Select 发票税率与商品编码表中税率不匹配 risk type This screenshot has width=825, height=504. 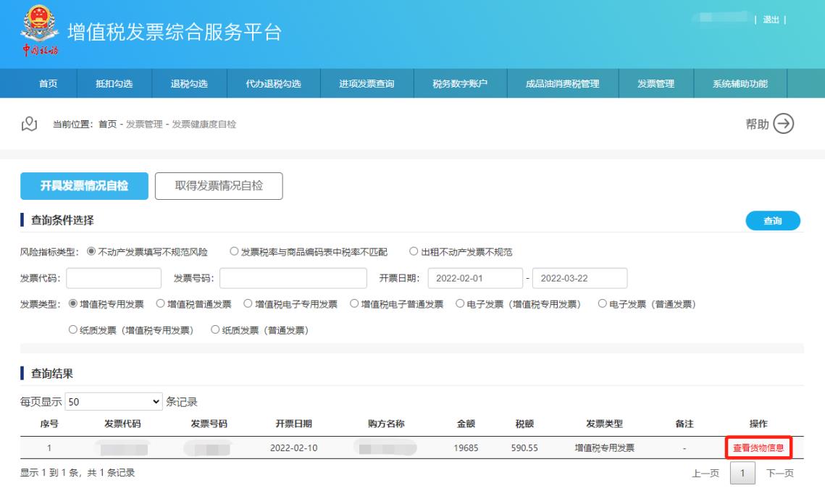(x=235, y=252)
